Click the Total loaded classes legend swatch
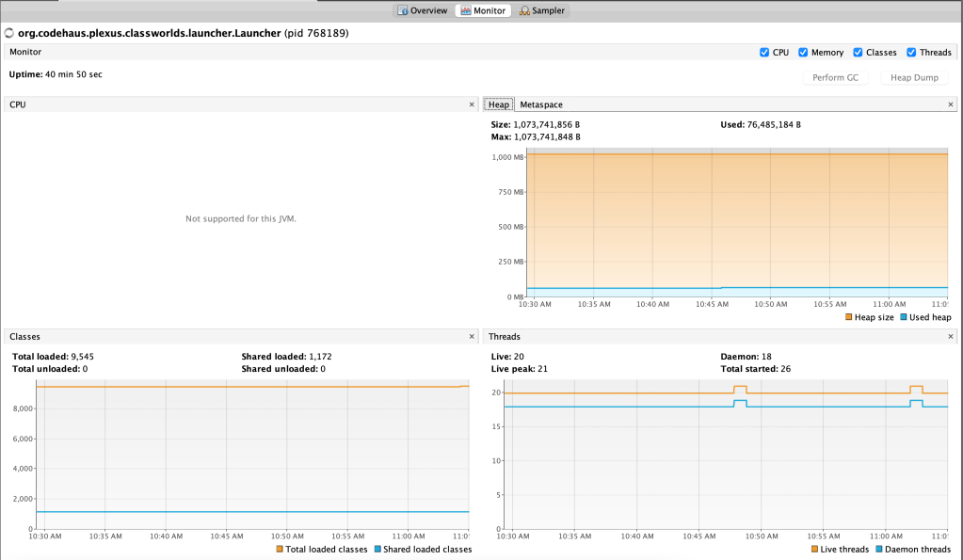The image size is (963, 560). pos(280,549)
